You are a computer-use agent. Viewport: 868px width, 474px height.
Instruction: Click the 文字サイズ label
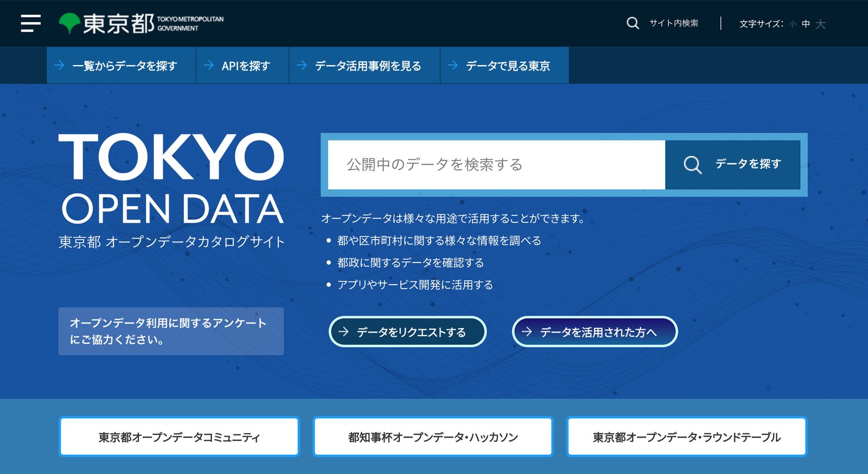click(x=761, y=24)
